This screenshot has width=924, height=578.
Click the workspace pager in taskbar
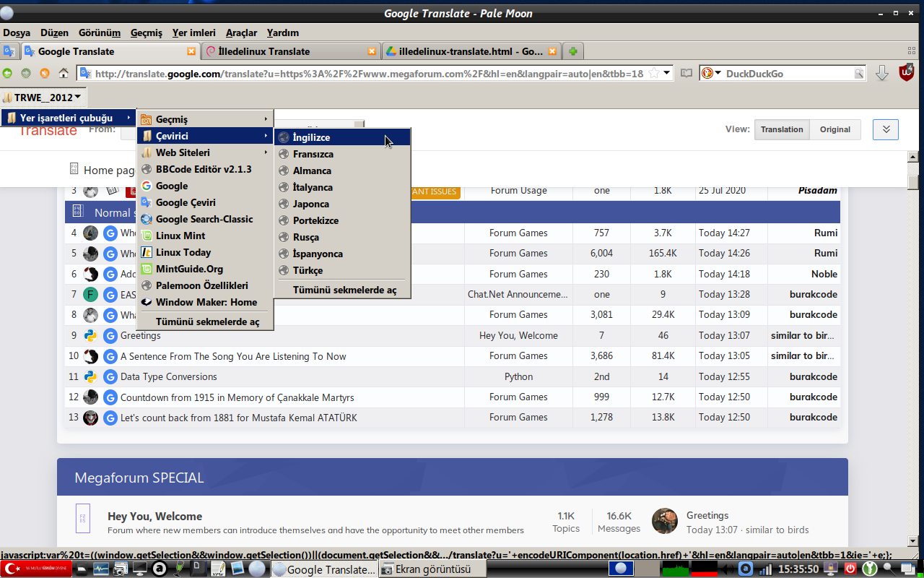(621, 569)
